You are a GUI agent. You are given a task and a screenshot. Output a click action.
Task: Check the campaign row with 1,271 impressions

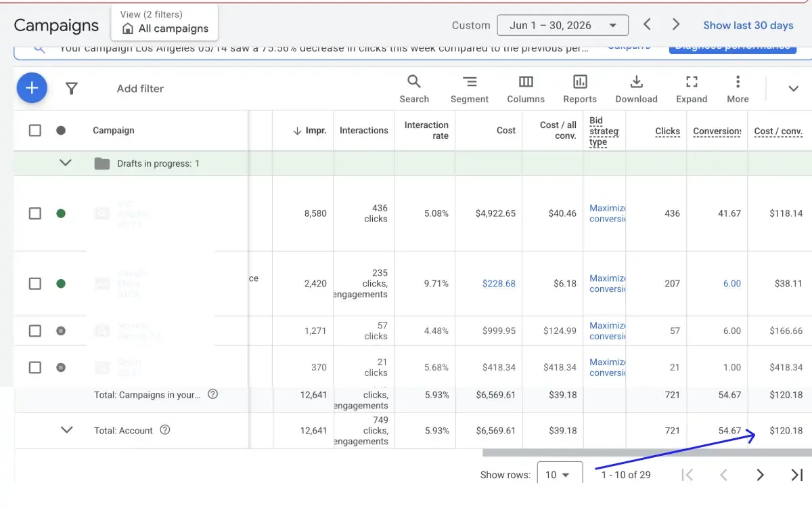35,331
